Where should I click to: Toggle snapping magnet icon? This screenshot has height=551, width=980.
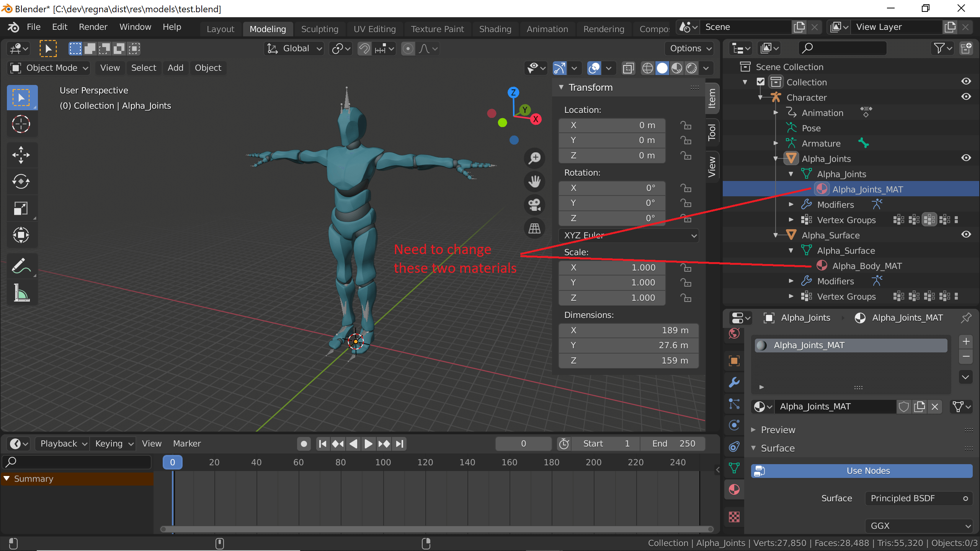coord(364,49)
